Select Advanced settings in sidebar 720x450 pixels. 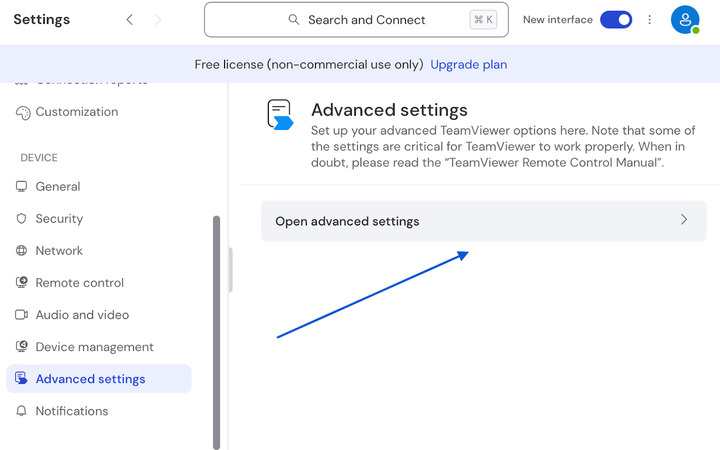point(99,379)
